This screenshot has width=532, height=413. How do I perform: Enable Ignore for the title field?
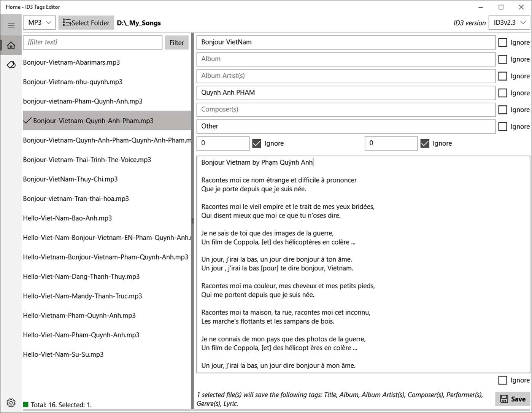[503, 42]
